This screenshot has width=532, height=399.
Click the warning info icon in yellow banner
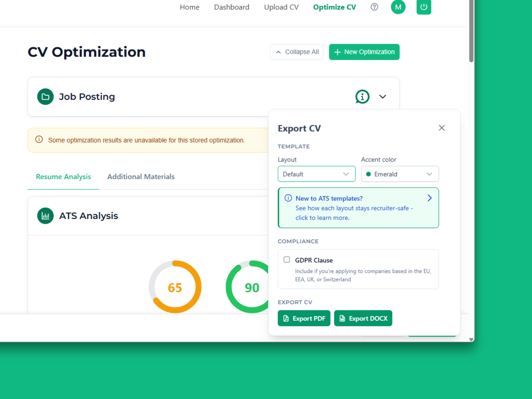coord(39,140)
